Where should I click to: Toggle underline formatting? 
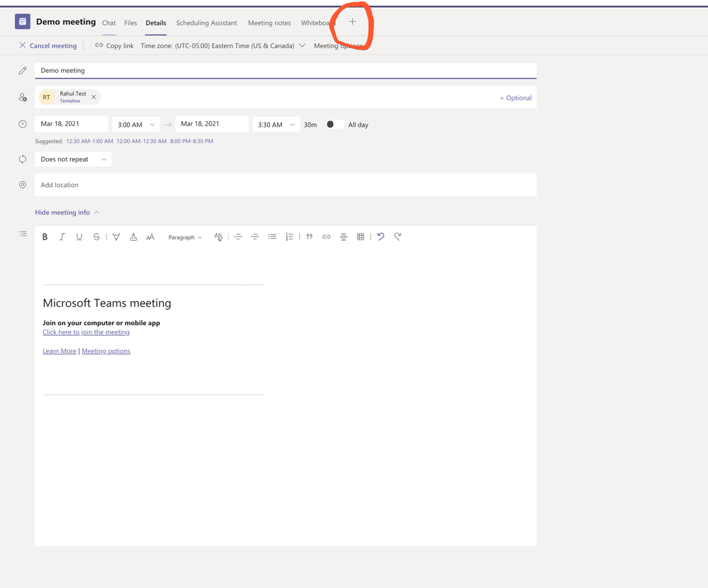(x=79, y=237)
